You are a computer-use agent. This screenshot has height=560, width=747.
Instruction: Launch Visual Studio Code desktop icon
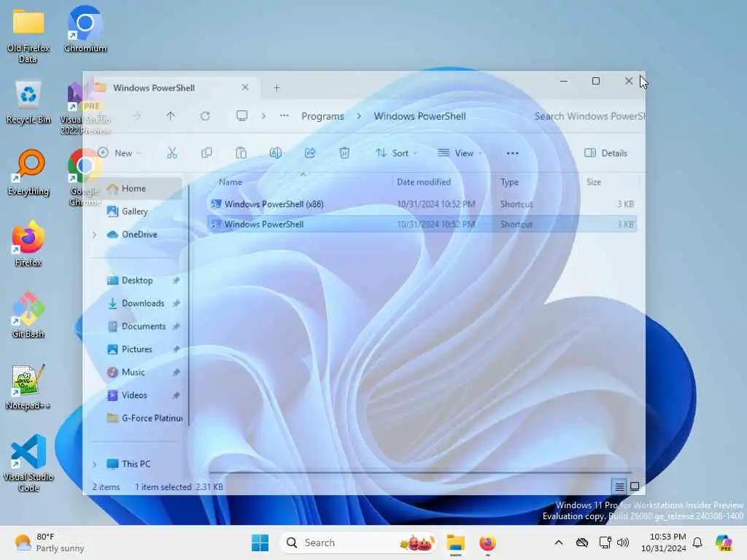(28, 463)
